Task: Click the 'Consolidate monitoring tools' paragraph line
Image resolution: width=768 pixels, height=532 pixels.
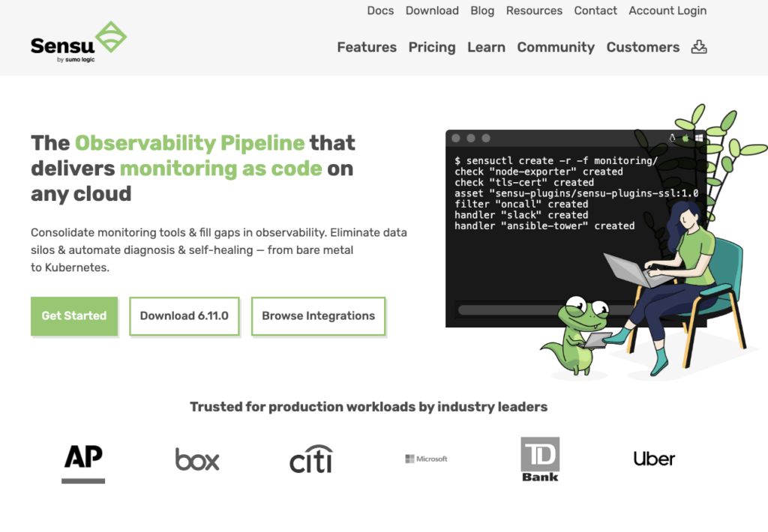Action: [219, 232]
